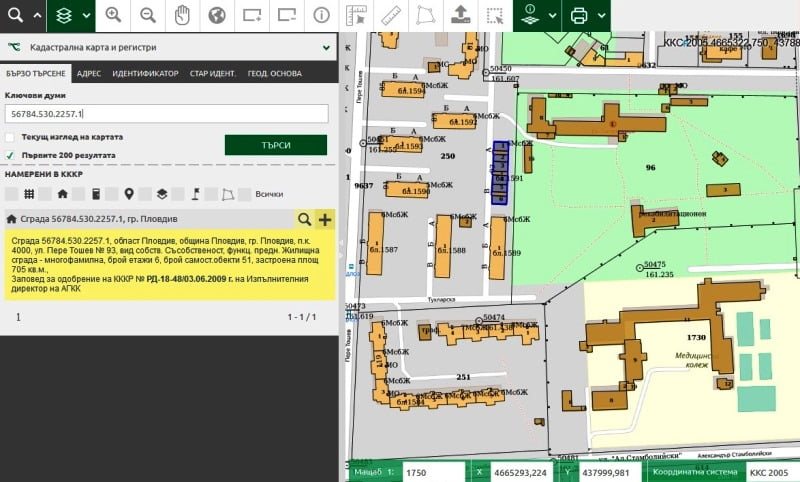Image resolution: width=800 pixels, height=482 pixels.
Task: Expand 'Кадастрална карта и регистри' panel selector
Action: click(326, 47)
